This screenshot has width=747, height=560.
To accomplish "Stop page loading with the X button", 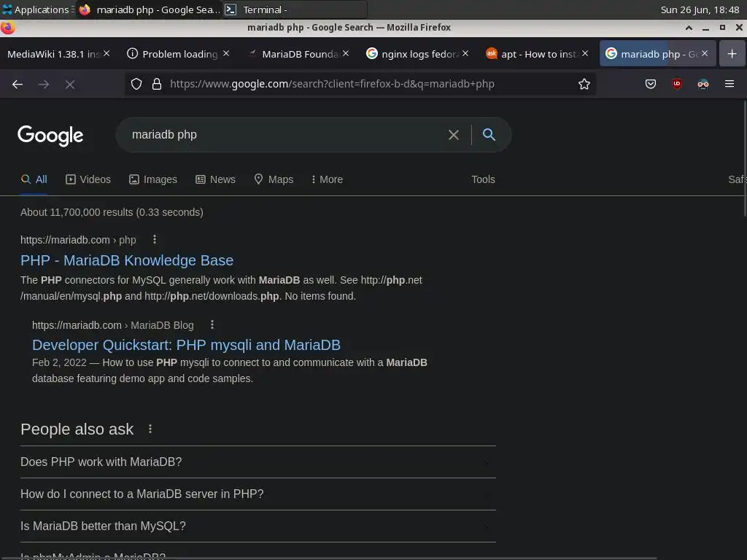I will click(69, 85).
